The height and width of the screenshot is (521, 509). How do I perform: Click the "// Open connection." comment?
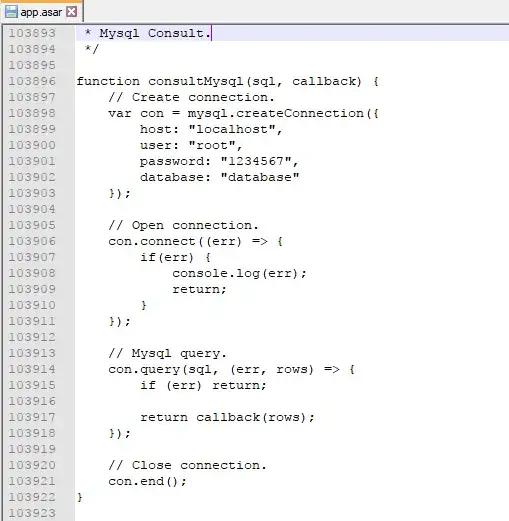point(183,225)
